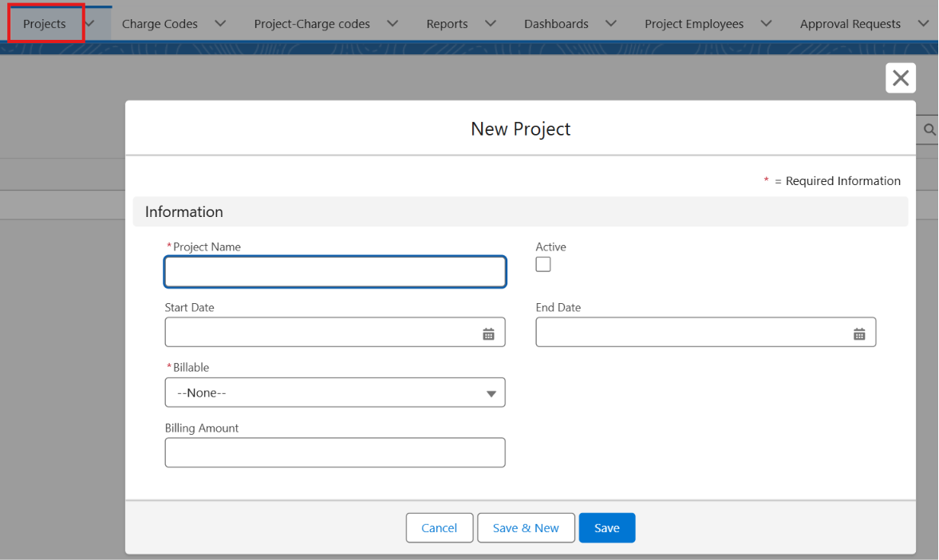The height and width of the screenshot is (560, 939).
Task: Click the Information section header
Action: [520, 211]
